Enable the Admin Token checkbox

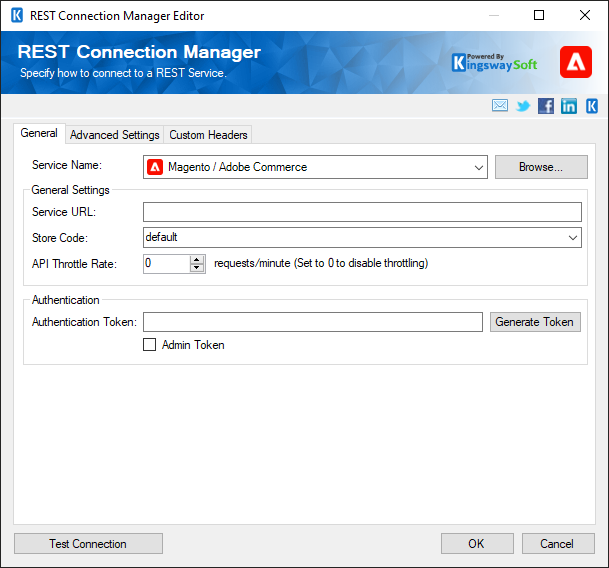pyautogui.click(x=150, y=345)
